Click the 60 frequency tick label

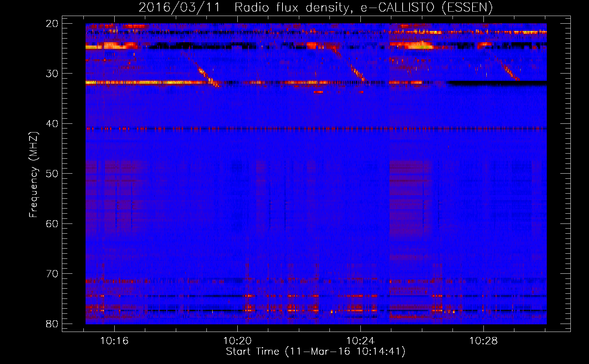(52, 223)
